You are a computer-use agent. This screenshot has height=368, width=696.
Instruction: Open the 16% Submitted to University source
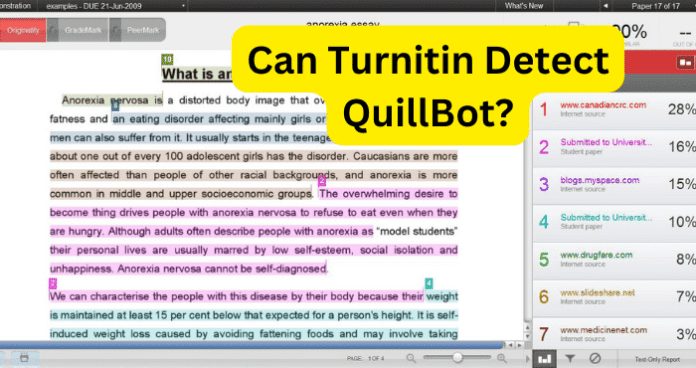pos(606,142)
